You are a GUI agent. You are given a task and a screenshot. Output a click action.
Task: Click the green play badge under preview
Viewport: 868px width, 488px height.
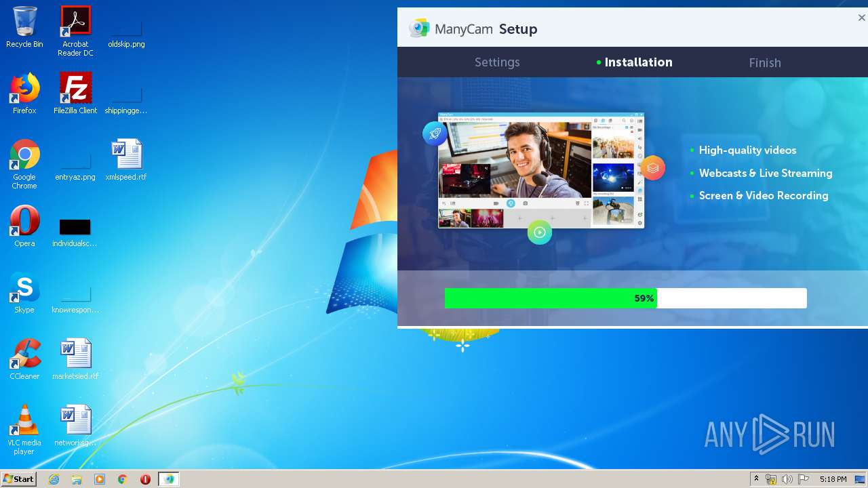[x=540, y=232]
